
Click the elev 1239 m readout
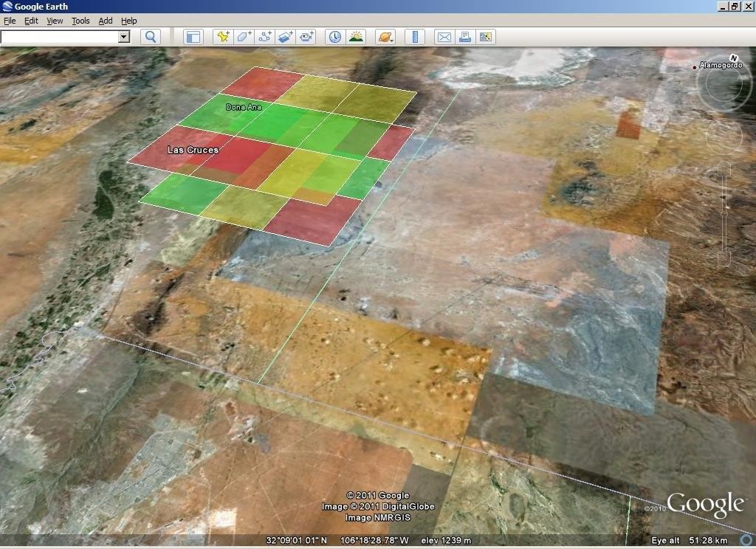446,540
